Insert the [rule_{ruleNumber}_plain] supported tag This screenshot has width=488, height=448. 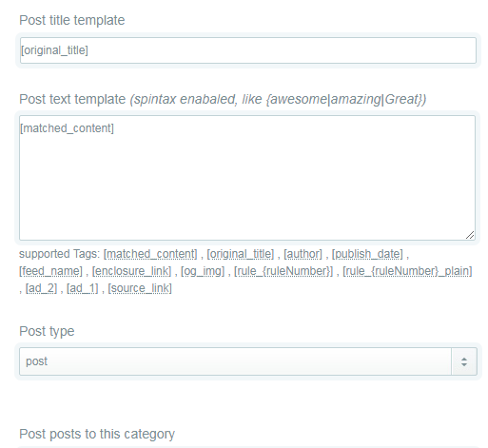407,271
